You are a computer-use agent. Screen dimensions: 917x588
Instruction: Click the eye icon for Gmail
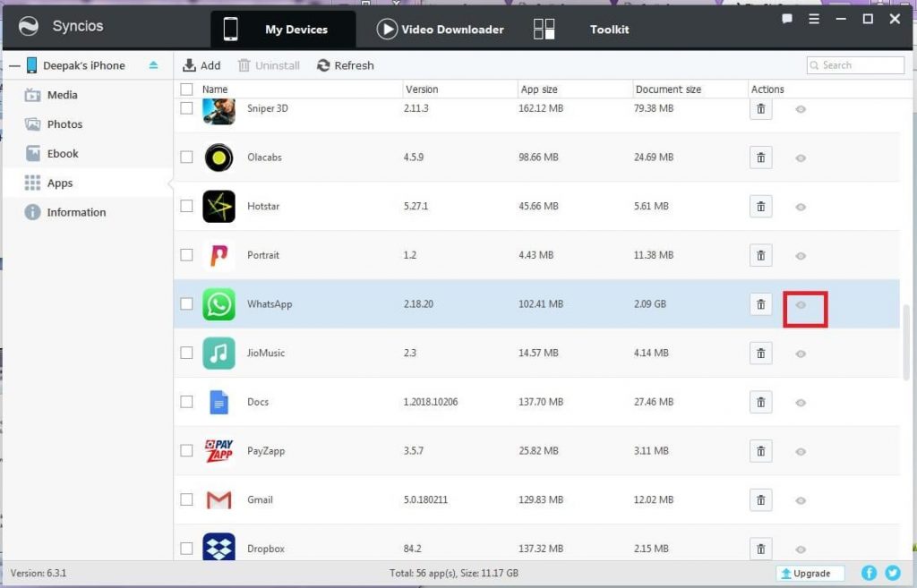[x=801, y=501]
